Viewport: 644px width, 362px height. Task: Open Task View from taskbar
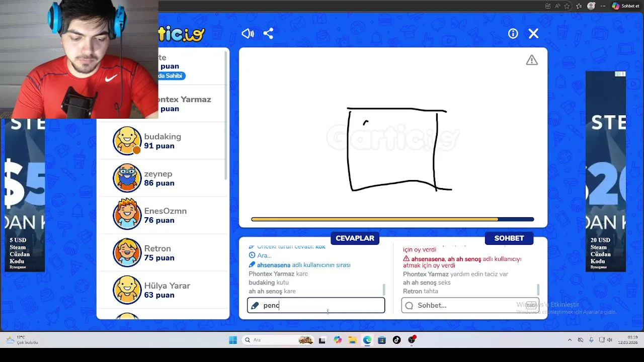click(x=322, y=340)
